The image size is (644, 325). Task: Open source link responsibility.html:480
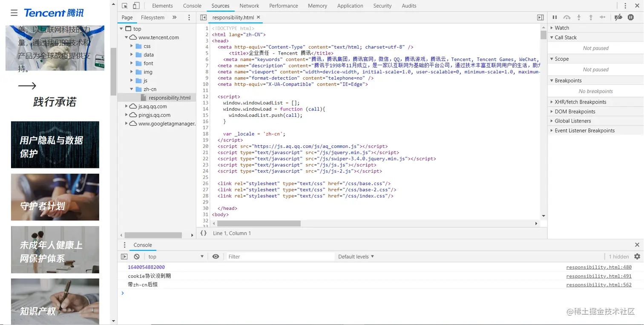click(x=599, y=267)
